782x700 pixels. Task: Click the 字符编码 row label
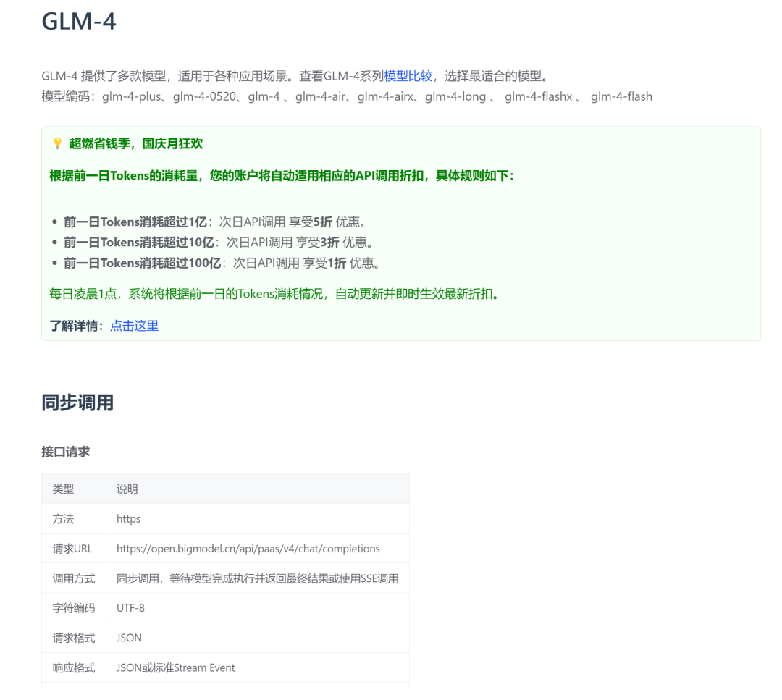73,608
